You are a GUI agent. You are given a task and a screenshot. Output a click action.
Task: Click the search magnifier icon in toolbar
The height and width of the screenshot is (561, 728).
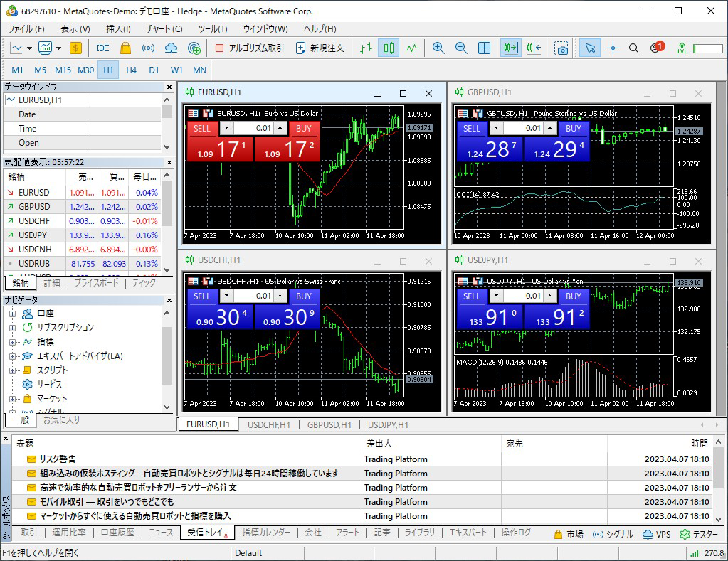click(635, 48)
